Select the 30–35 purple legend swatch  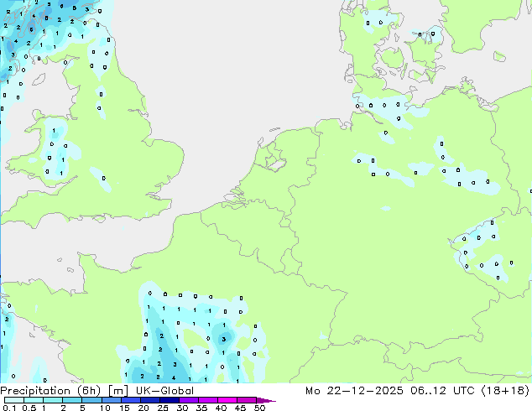tap(189, 400)
